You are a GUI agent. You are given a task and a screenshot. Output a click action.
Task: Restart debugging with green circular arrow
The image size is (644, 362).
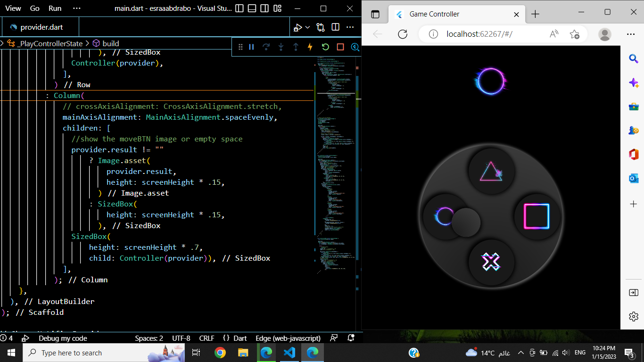[325, 47]
